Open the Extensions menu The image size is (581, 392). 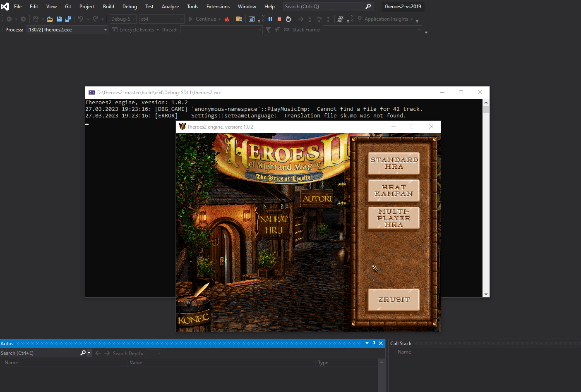[x=218, y=6]
